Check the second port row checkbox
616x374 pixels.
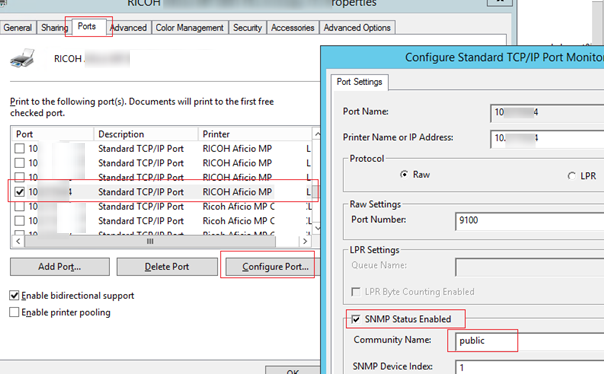(19, 163)
